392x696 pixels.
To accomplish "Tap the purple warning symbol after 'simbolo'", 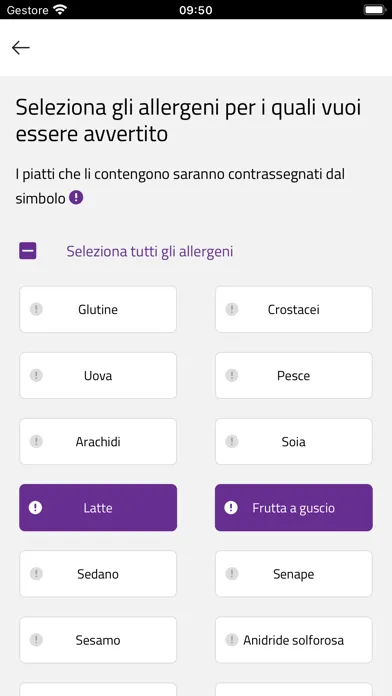I will [76, 198].
